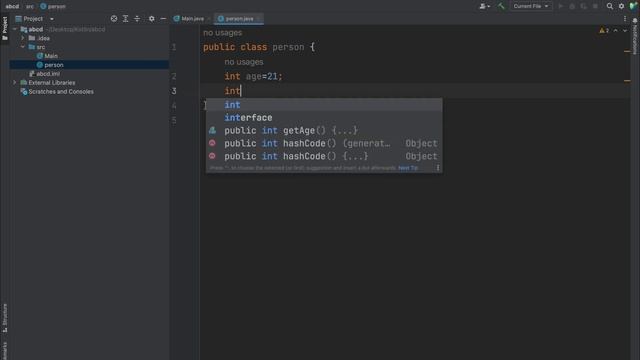Click the Run with Coverage icon

pyautogui.click(x=584, y=6)
